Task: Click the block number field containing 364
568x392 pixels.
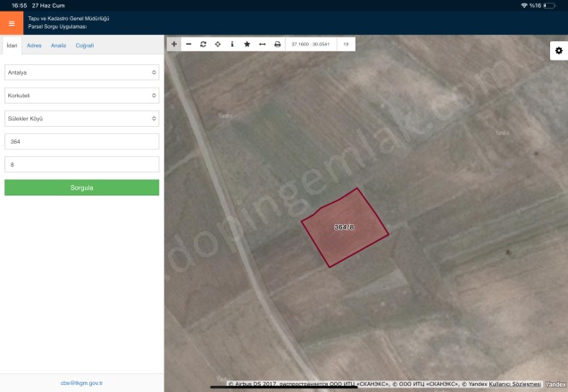Action: point(81,142)
